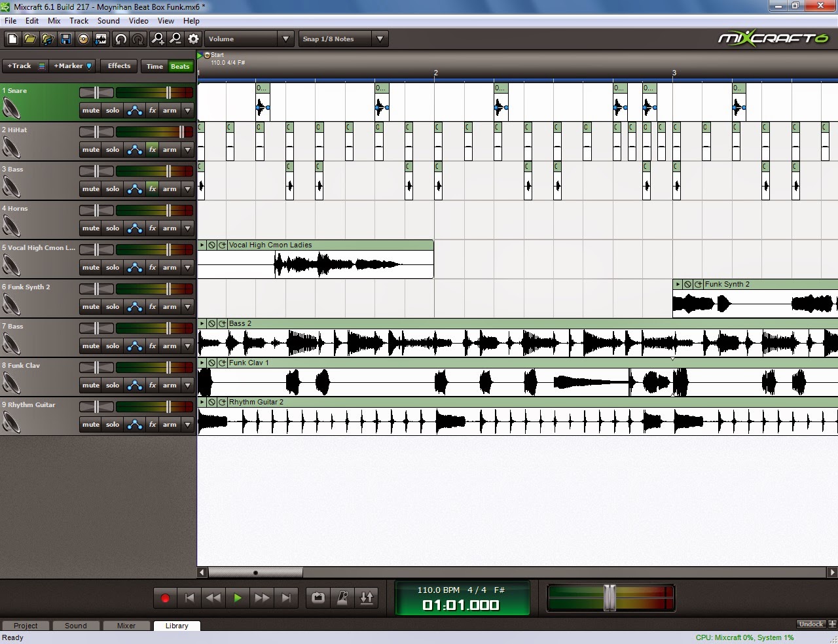Open the Track menu

pyautogui.click(x=79, y=21)
